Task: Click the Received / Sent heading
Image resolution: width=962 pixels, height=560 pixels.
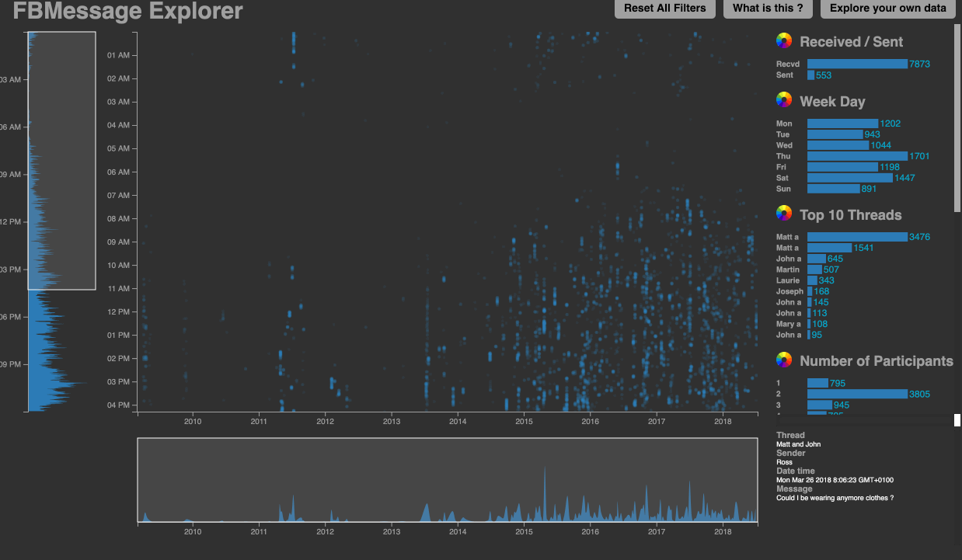Action: click(852, 42)
